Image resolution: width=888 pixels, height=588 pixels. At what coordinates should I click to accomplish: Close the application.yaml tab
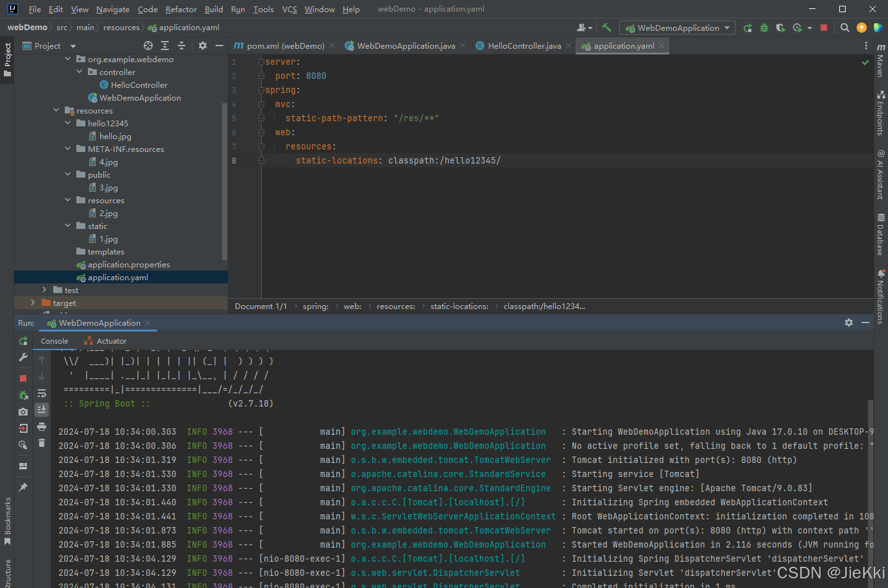coord(662,46)
